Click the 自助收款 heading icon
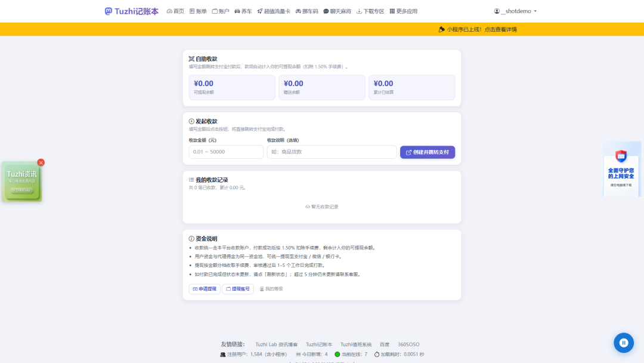 191,59
